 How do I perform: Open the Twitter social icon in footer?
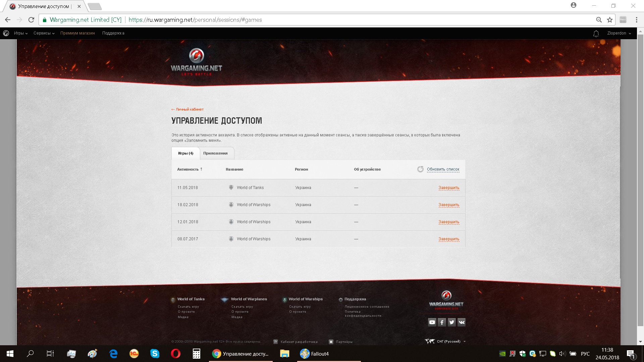click(452, 322)
